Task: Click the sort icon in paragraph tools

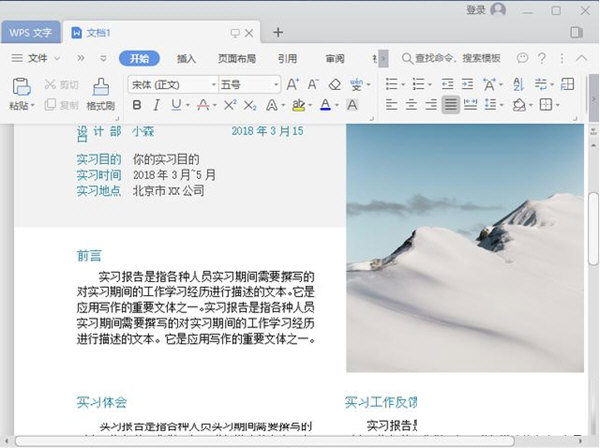Action: [x=519, y=85]
